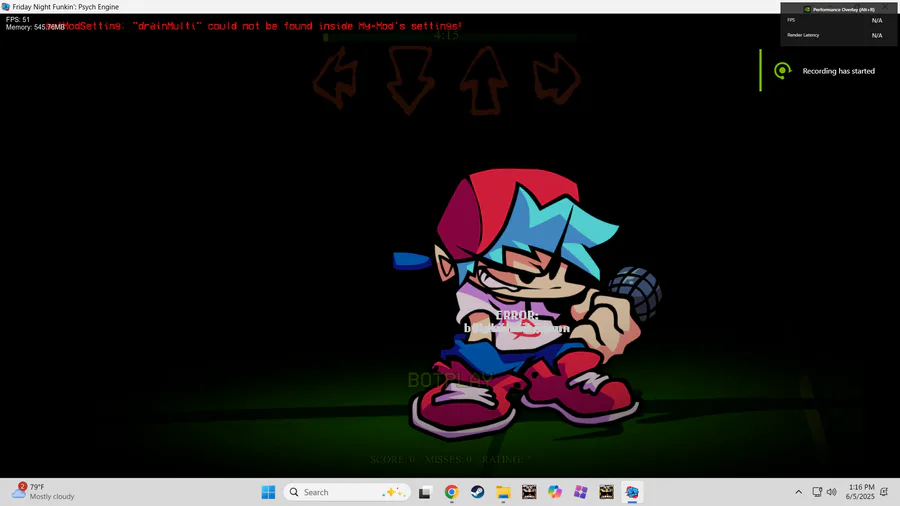Image resolution: width=900 pixels, height=506 pixels.
Task: Open the notification center bell icon
Action: (885, 492)
